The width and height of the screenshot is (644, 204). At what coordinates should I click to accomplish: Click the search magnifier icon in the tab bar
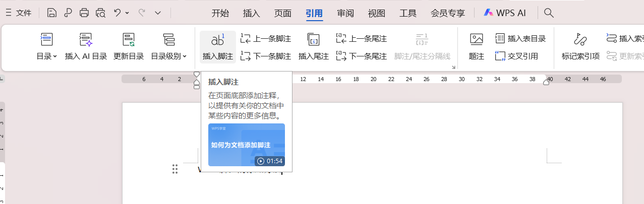click(x=549, y=13)
